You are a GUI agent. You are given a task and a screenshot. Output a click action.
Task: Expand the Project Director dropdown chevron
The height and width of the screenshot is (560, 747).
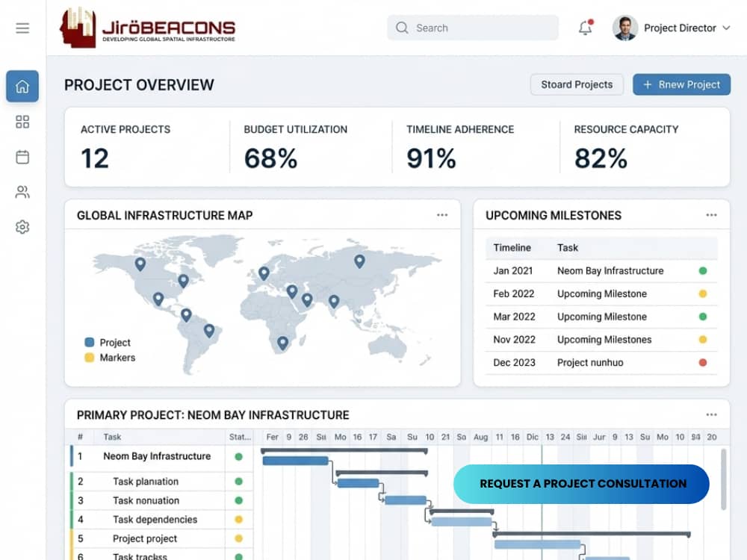pos(726,28)
